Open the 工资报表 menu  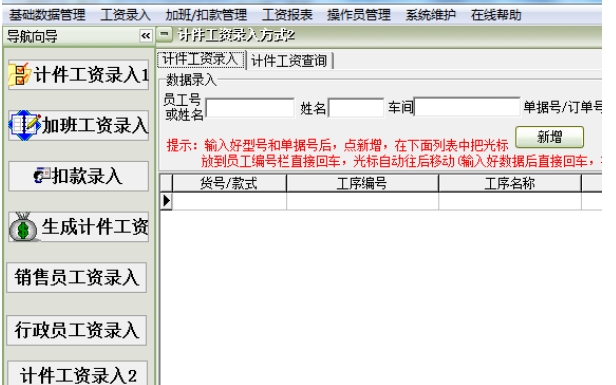click(287, 15)
